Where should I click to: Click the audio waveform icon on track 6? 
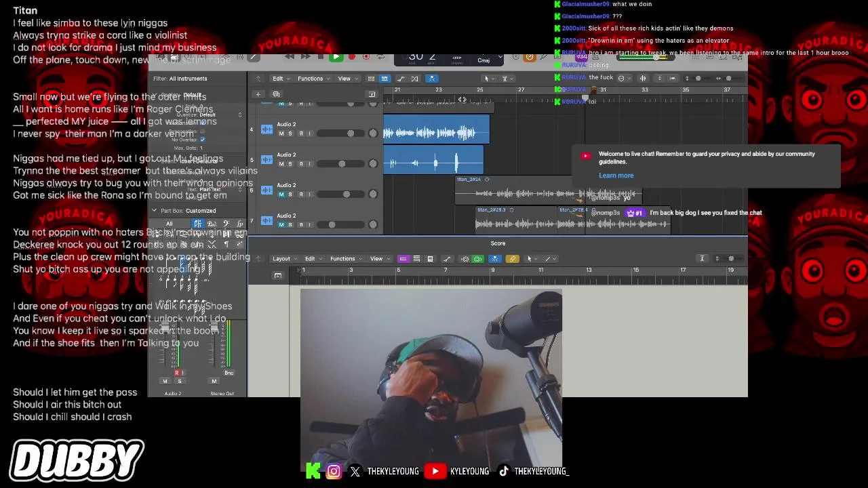[x=267, y=190]
